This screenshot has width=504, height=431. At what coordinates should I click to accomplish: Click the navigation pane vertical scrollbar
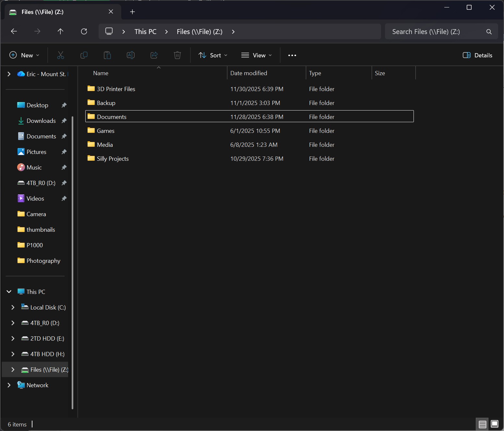[x=73, y=262]
